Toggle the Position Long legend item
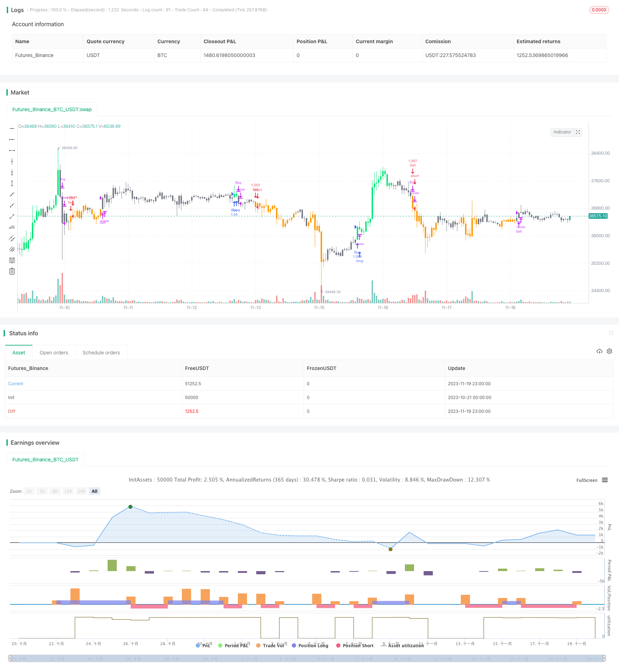This screenshot has height=672, width=619. point(310,645)
